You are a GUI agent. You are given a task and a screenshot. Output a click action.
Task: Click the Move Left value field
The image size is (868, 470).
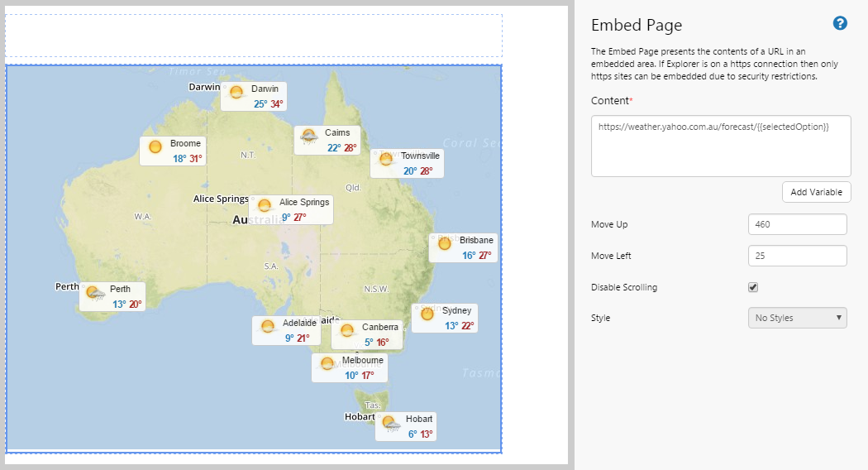797,256
